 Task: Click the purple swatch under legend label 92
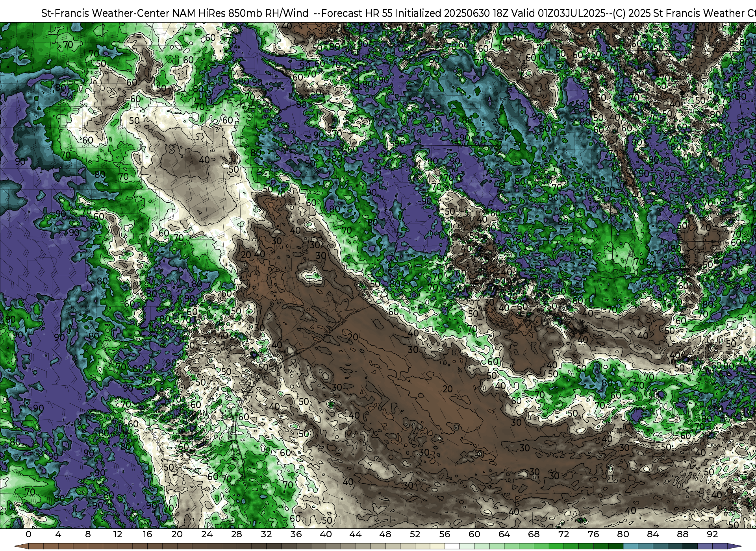pyautogui.click(x=719, y=546)
